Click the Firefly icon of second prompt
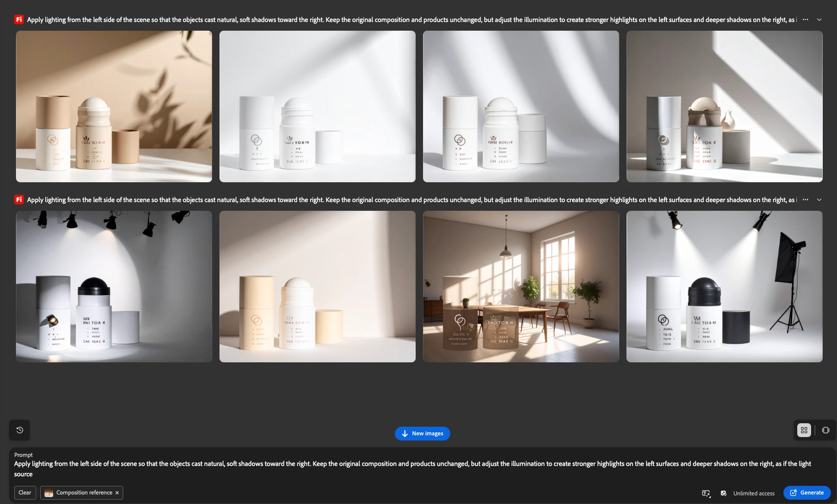 click(x=19, y=200)
